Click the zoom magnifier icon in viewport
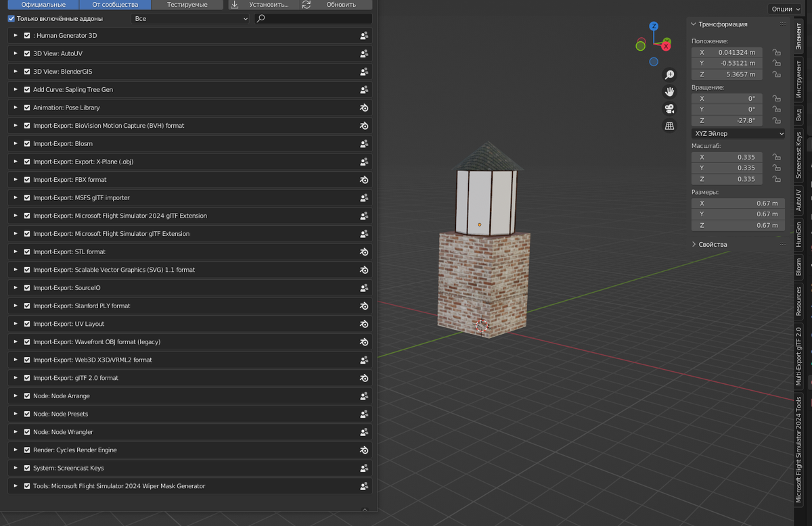 pyautogui.click(x=669, y=75)
